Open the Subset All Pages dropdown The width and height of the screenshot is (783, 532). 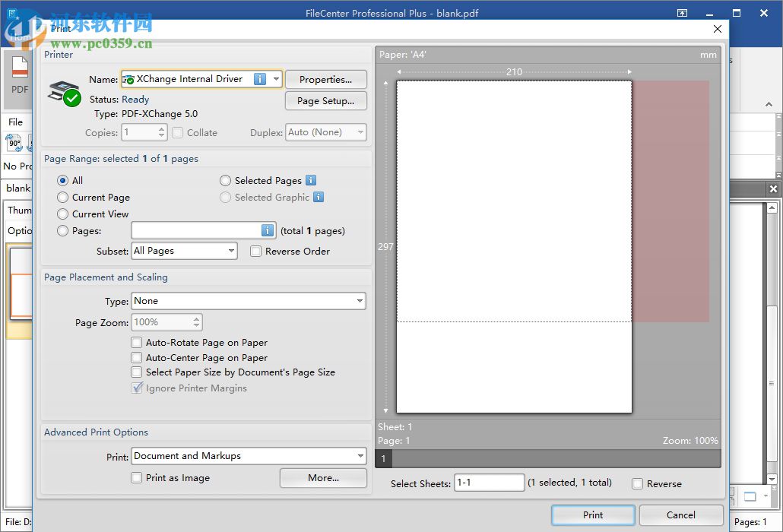pos(231,251)
